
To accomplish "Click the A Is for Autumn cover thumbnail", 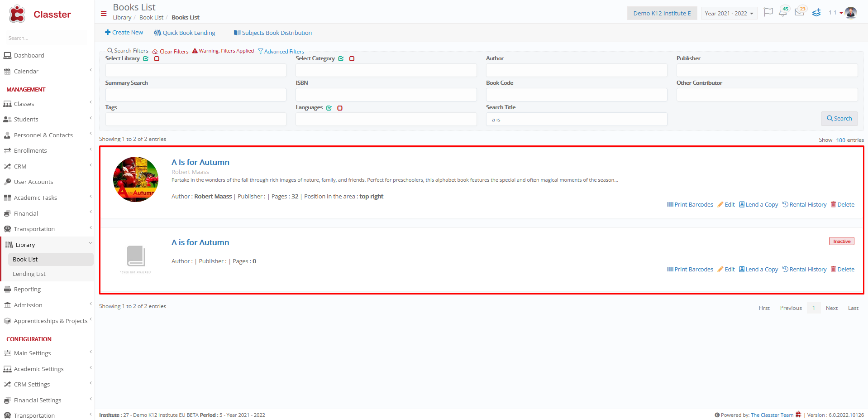I will pyautogui.click(x=136, y=179).
